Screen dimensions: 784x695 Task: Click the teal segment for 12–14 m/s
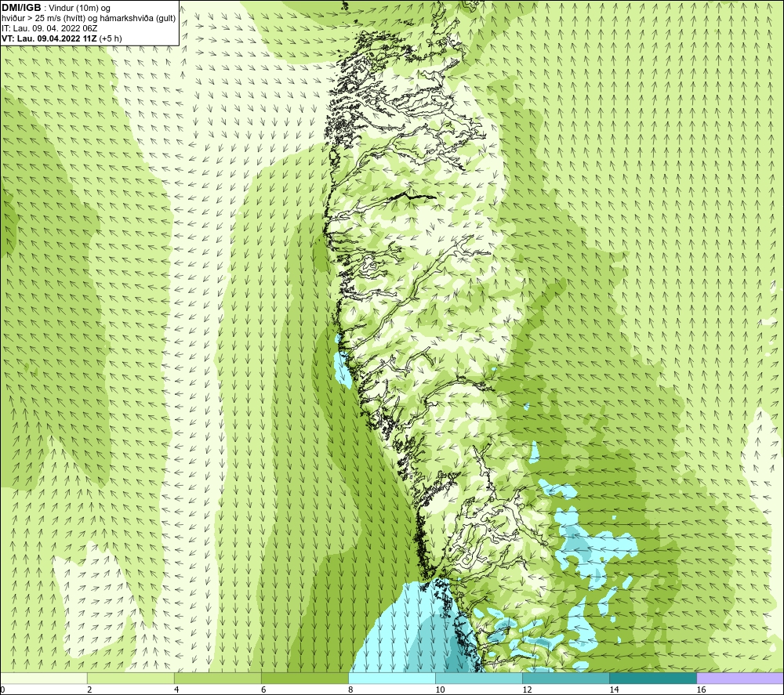point(565,678)
